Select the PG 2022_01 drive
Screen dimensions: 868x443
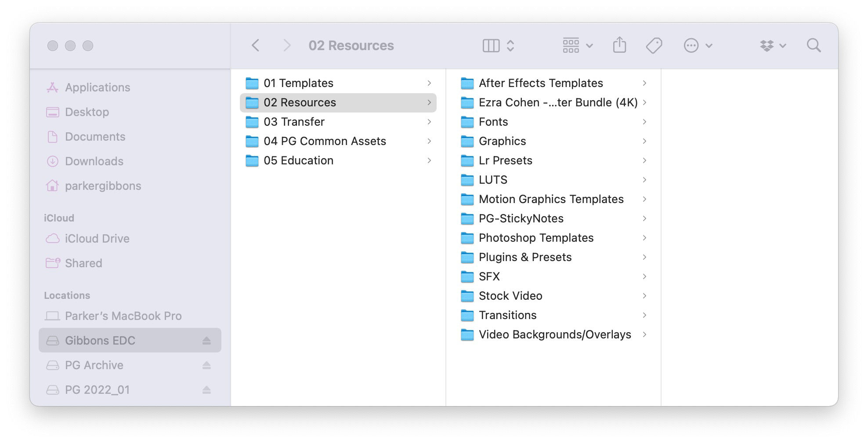130,390
